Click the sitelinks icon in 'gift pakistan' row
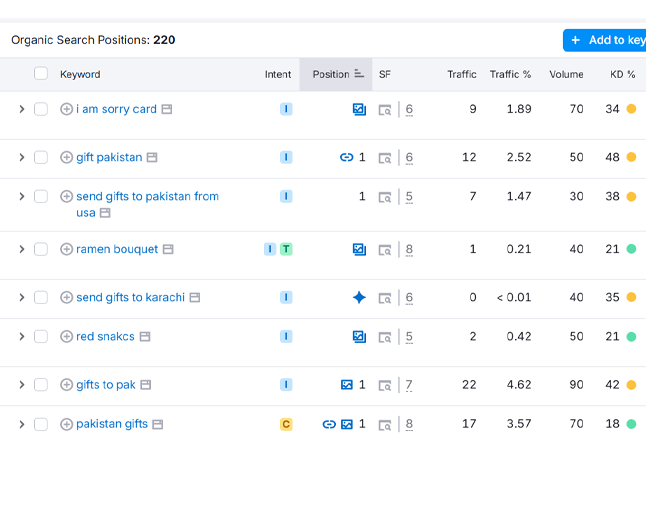 (x=346, y=157)
